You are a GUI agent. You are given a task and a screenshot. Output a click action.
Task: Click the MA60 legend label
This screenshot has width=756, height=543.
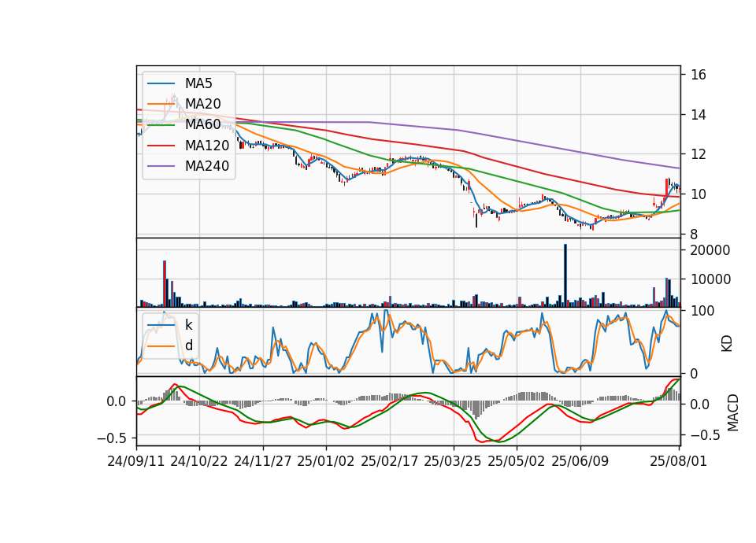point(202,125)
